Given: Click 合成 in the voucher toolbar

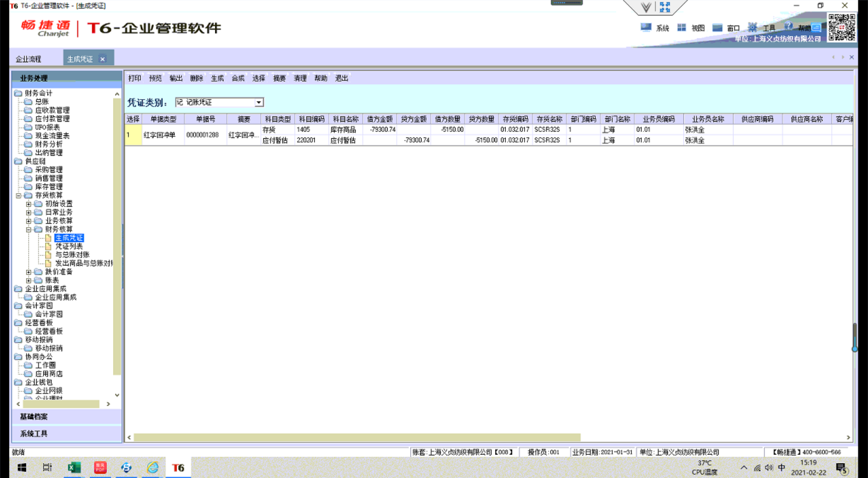Looking at the screenshot, I should click(x=238, y=78).
